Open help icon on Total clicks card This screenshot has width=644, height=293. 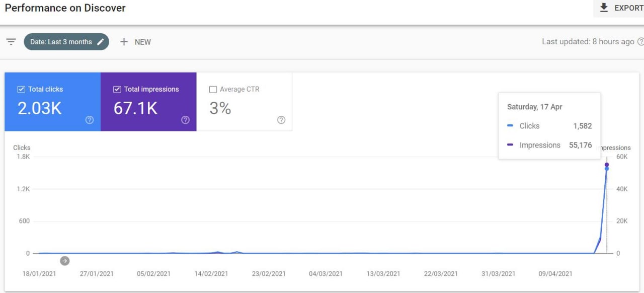click(90, 120)
